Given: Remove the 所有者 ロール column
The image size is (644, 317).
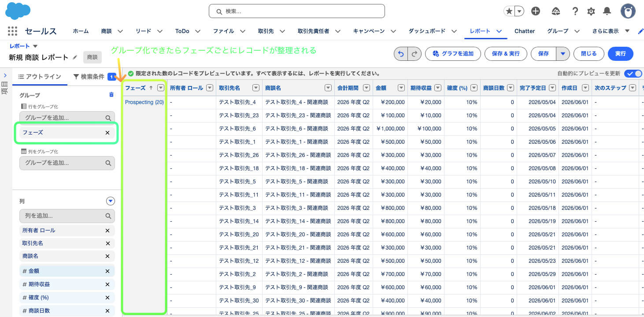Looking at the screenshot, I should [x=107, y=231].
